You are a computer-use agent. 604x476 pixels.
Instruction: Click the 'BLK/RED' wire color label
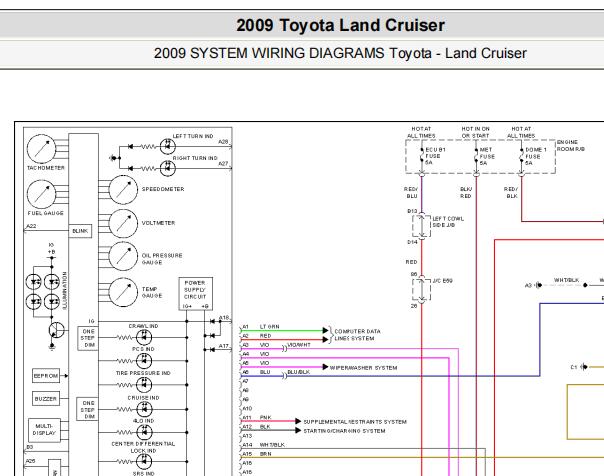click(466, 193)
